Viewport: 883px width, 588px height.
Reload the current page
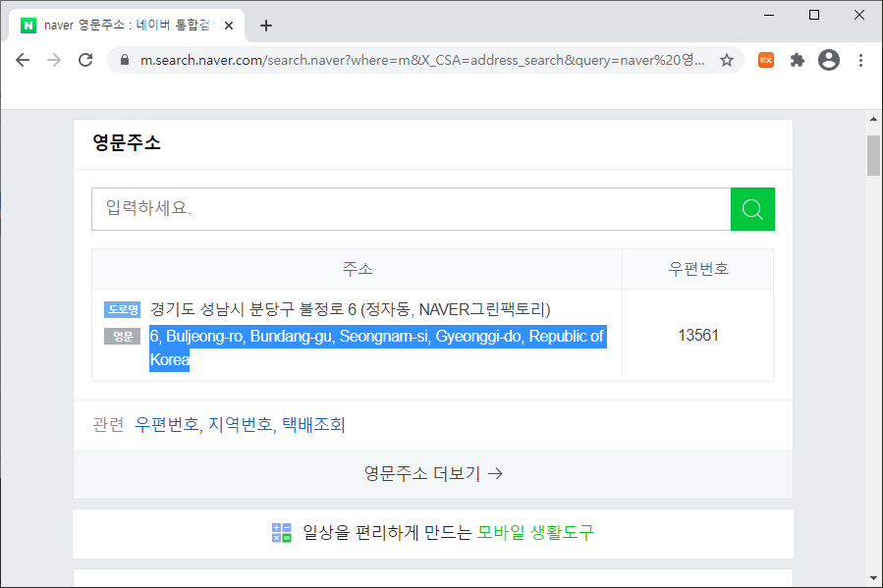(x=85, y=60)
